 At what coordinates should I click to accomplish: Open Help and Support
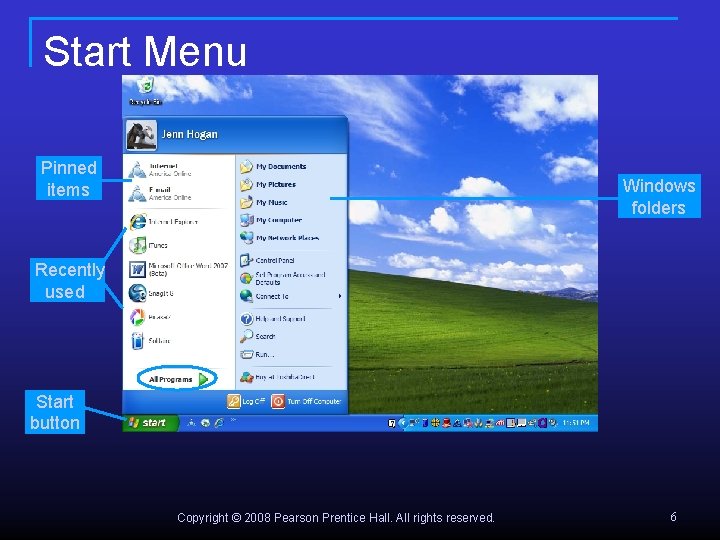point(291,318)
